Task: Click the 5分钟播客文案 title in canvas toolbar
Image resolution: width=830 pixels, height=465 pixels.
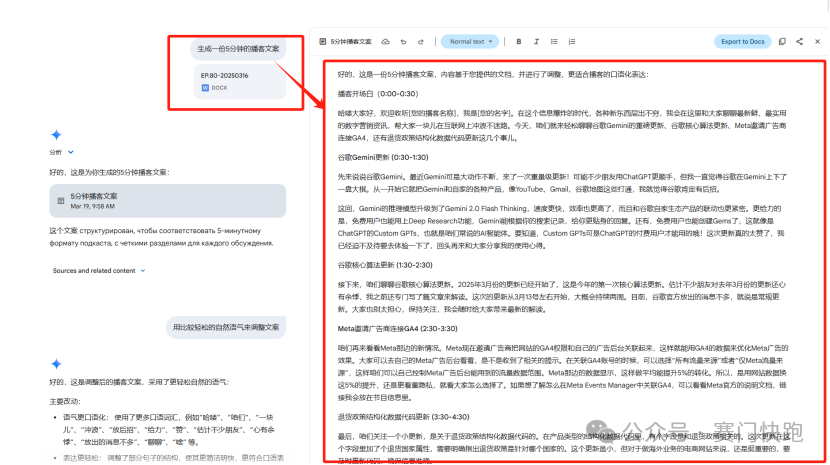Action: click(x=351, y=41)
